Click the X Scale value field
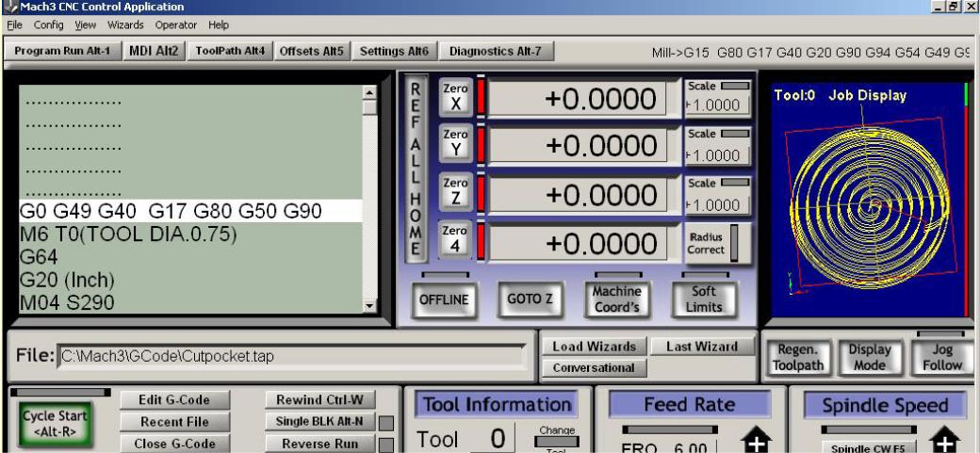The width and height of the screenshot is (980, 453). (x=717, y=105)
